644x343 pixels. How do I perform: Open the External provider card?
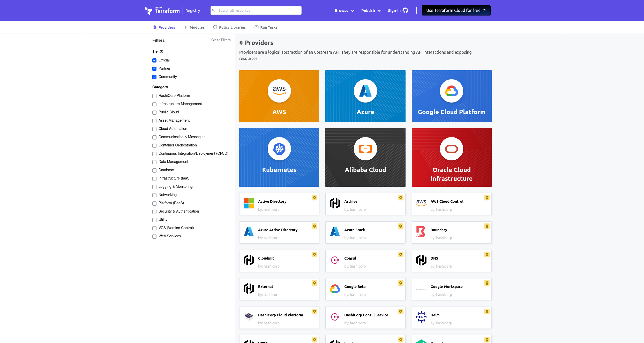279,289
